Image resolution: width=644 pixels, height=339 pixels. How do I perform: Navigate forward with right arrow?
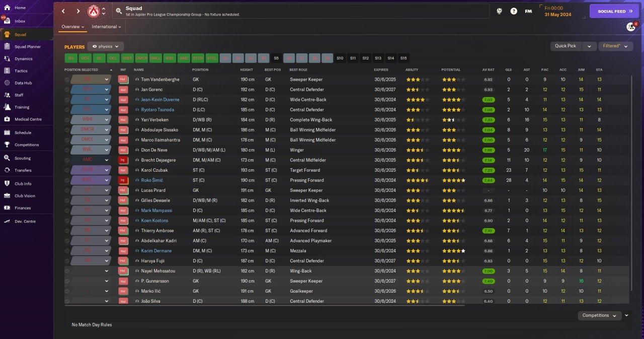pos(78,11)
